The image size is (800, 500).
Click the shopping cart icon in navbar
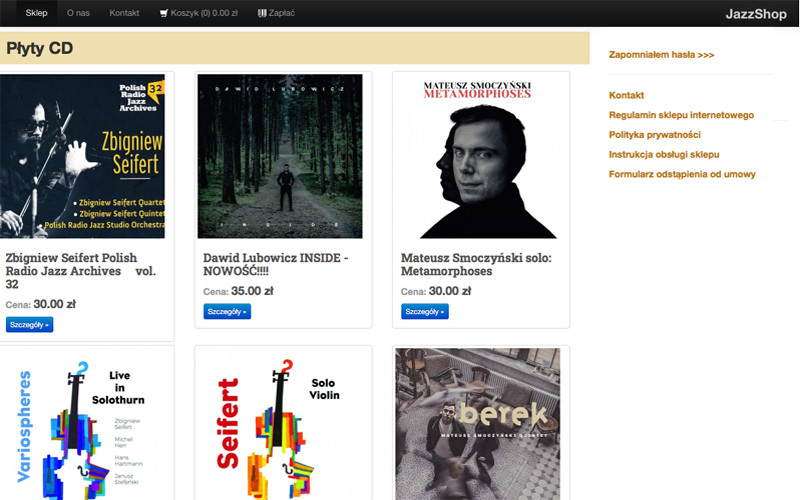pos(164,13)
